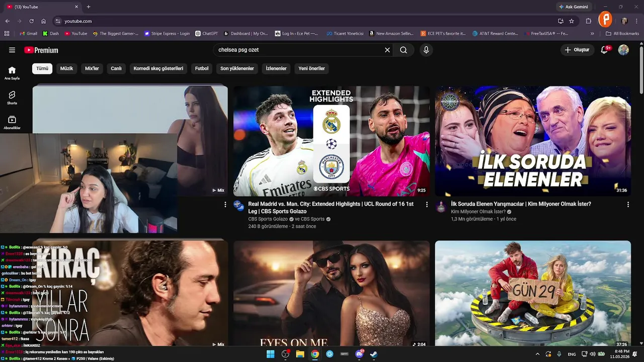The image size is (644, 362).
Task: Open the YouTube hamburger guide menu
Action: [12, 50]
